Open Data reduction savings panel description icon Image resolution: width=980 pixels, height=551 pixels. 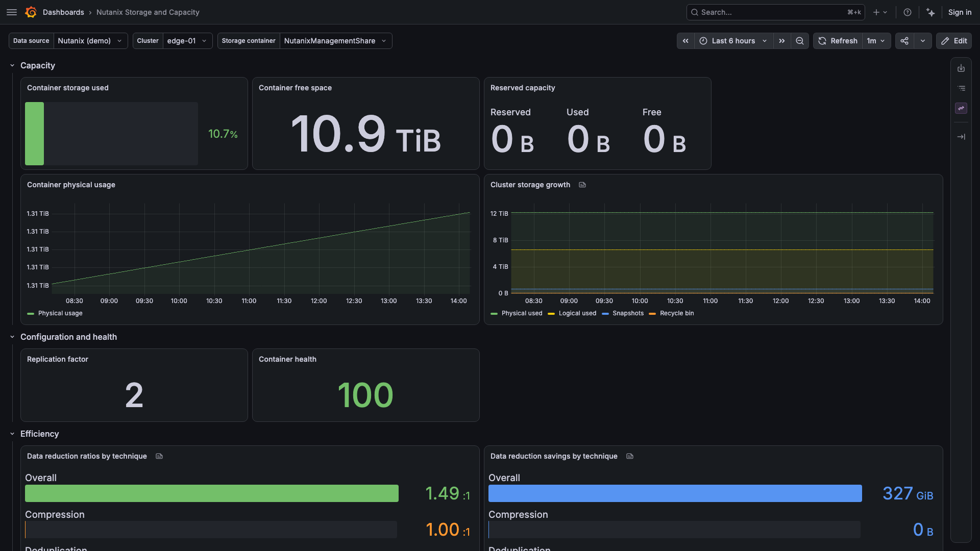click(x=630, y=456)
